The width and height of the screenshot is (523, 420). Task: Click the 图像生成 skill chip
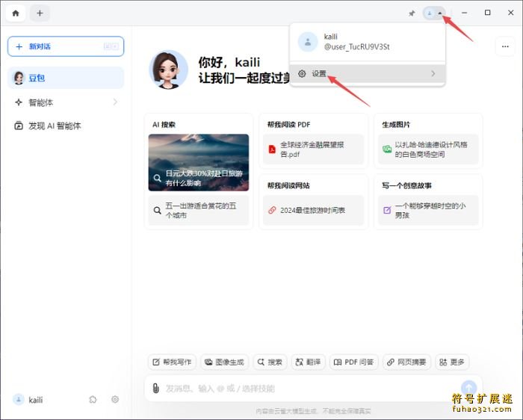[224, 362]
